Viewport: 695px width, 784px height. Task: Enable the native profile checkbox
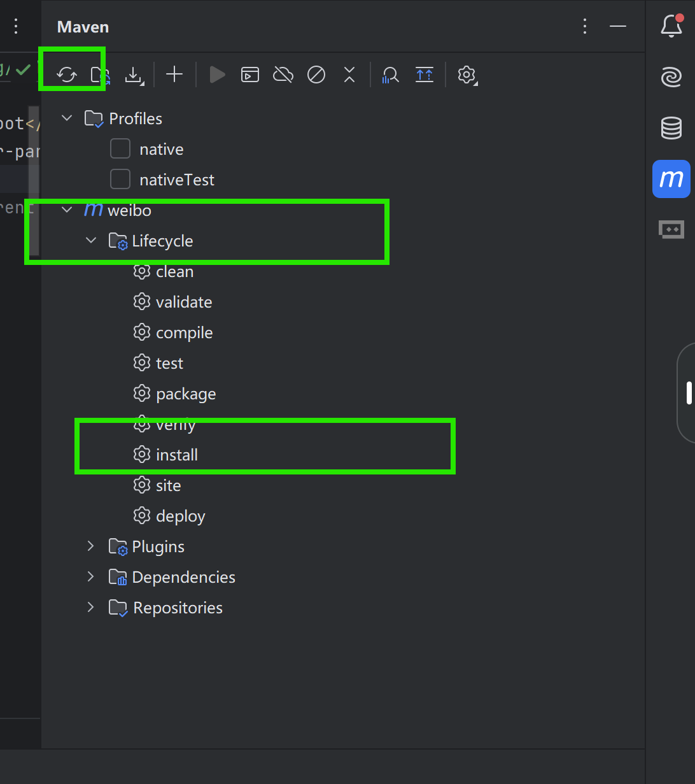pos(120,149)
